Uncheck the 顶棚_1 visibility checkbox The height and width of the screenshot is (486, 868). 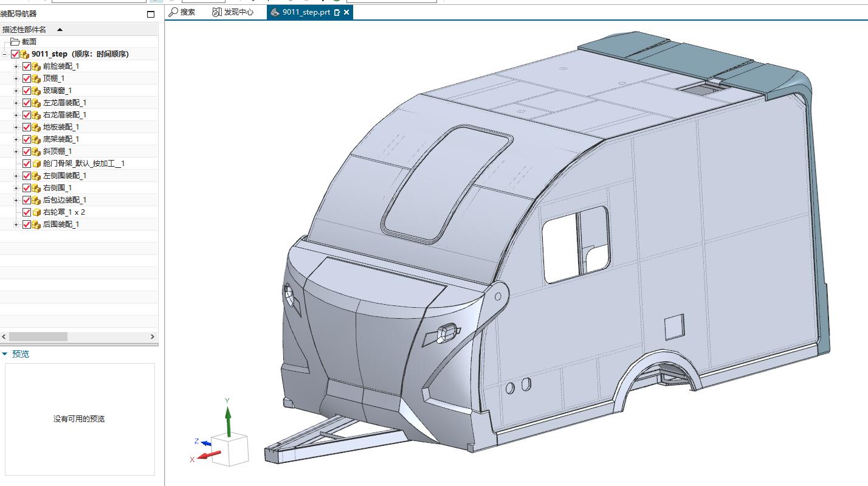(27, 78)
